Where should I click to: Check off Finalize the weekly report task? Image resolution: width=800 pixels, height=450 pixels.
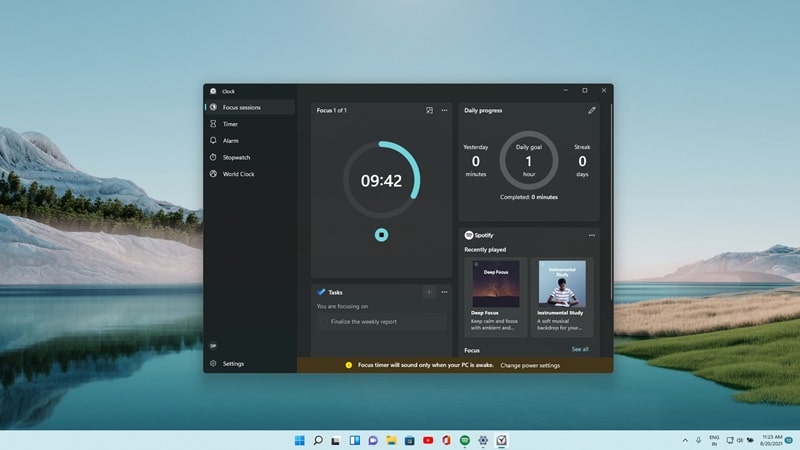(323, 322)
